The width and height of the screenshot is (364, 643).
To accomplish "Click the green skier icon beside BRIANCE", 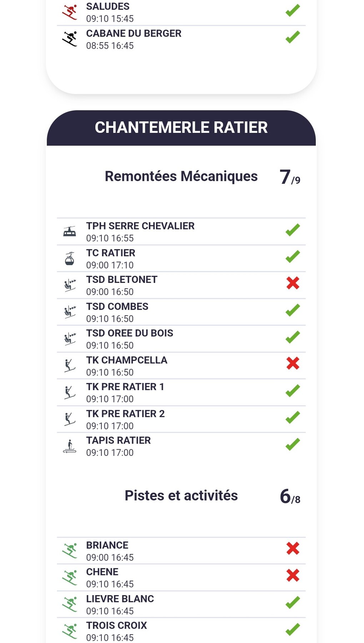I will point(70,551).
